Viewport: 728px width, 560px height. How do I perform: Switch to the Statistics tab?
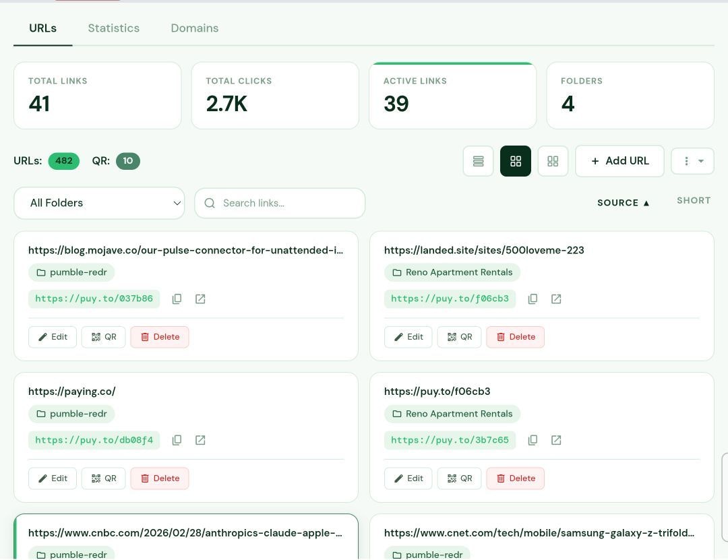point(114,28)
